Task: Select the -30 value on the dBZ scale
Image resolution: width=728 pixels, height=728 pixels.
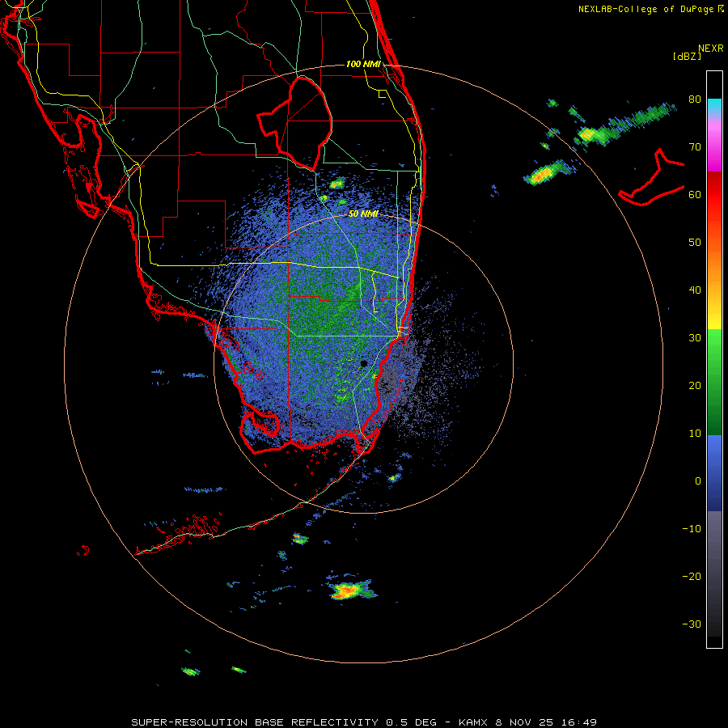Action: [x=692, y=624]
